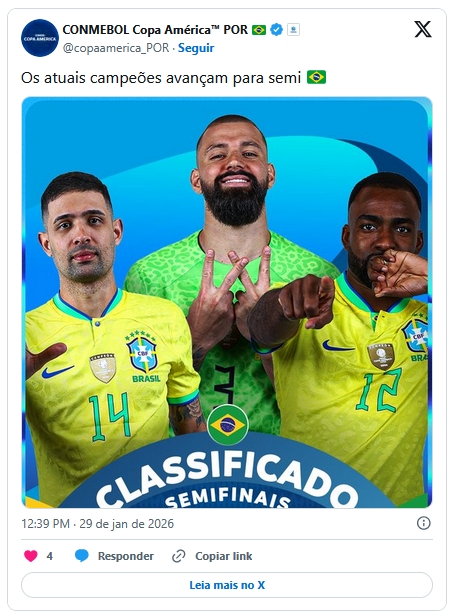Click the reply speech bubble icon
Viewport: 459px width, 616px height.
[81, 556]
